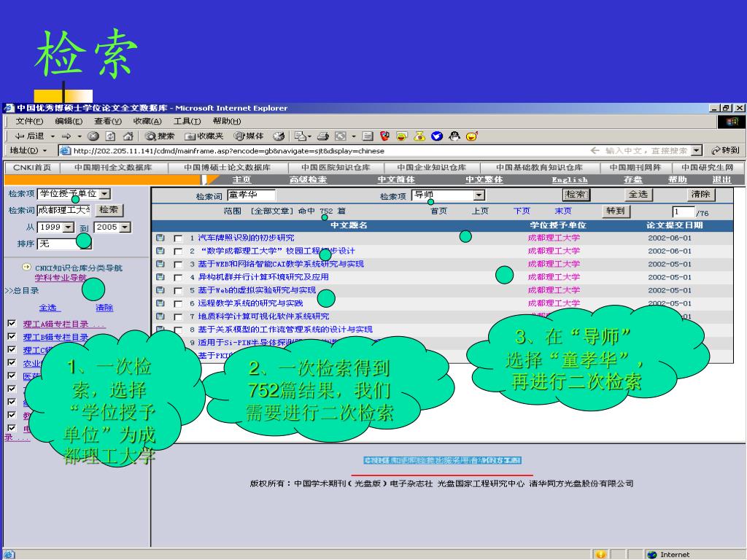747x560 pixels.
Task: Open the 编辑(E) menu
Action: pyautogui.click(x=69, y=121)
